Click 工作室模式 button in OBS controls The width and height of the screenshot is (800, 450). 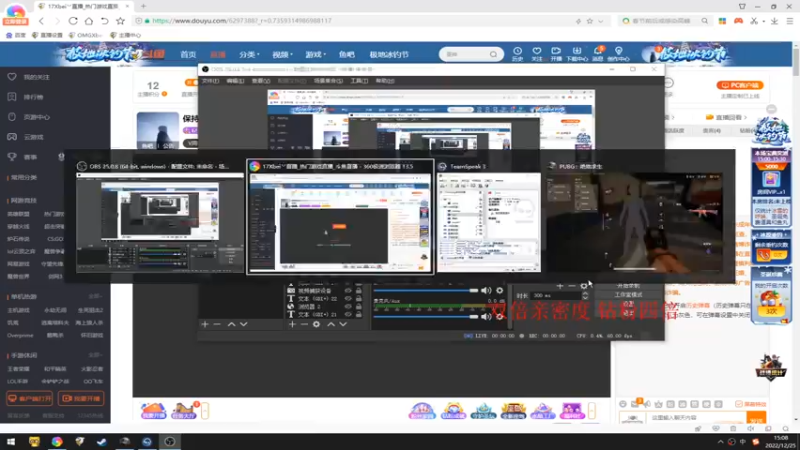628,295
